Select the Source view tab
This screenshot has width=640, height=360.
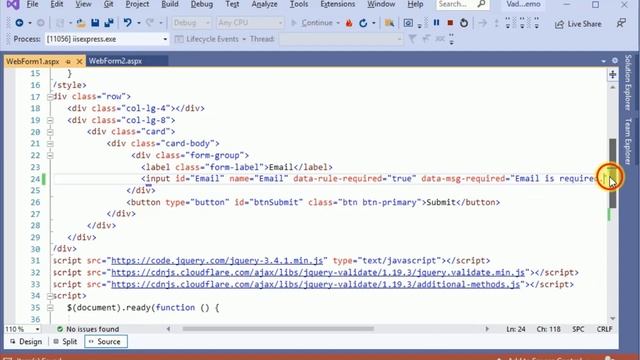[106, 342]
